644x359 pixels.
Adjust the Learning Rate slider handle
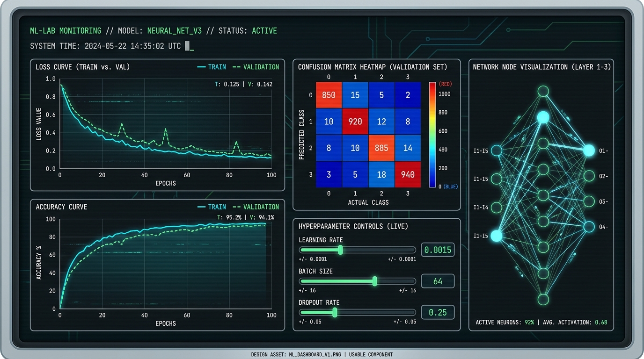click(x=340, y=250)
